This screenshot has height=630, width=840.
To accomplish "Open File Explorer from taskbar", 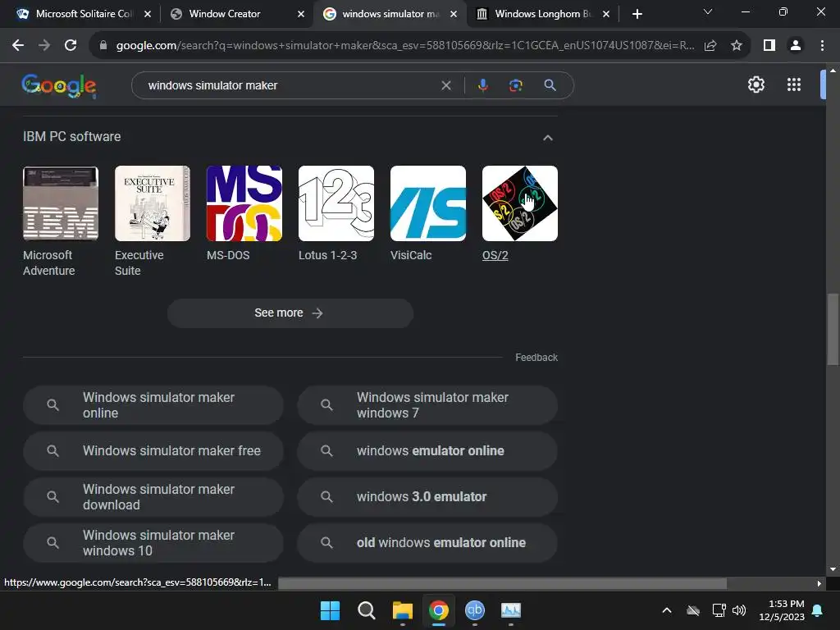I will click(402, 610).
